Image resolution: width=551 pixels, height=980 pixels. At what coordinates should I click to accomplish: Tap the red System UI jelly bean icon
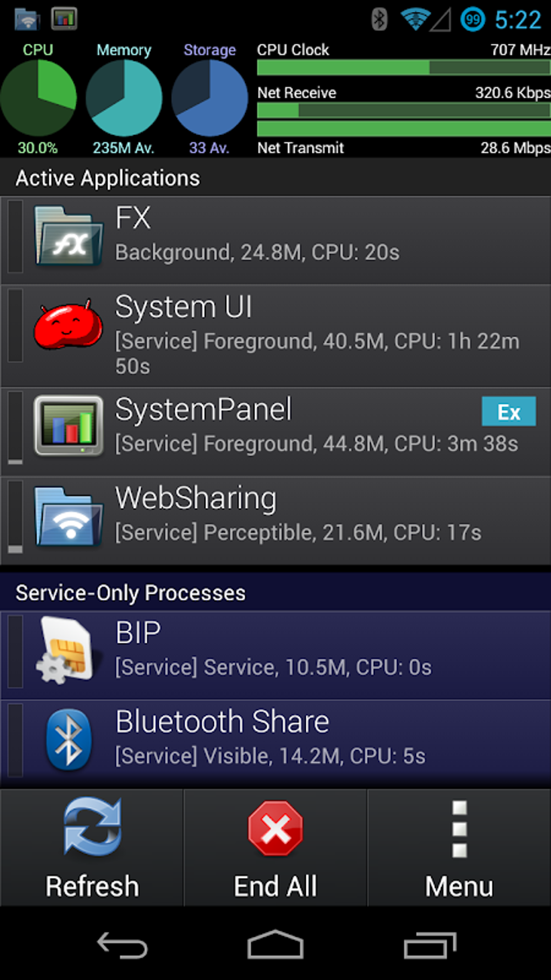(68, 325)
